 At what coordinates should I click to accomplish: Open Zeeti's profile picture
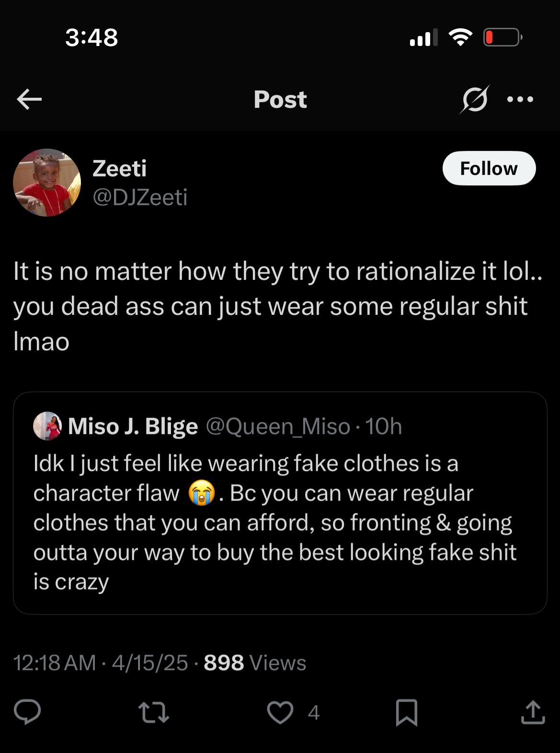47,183
